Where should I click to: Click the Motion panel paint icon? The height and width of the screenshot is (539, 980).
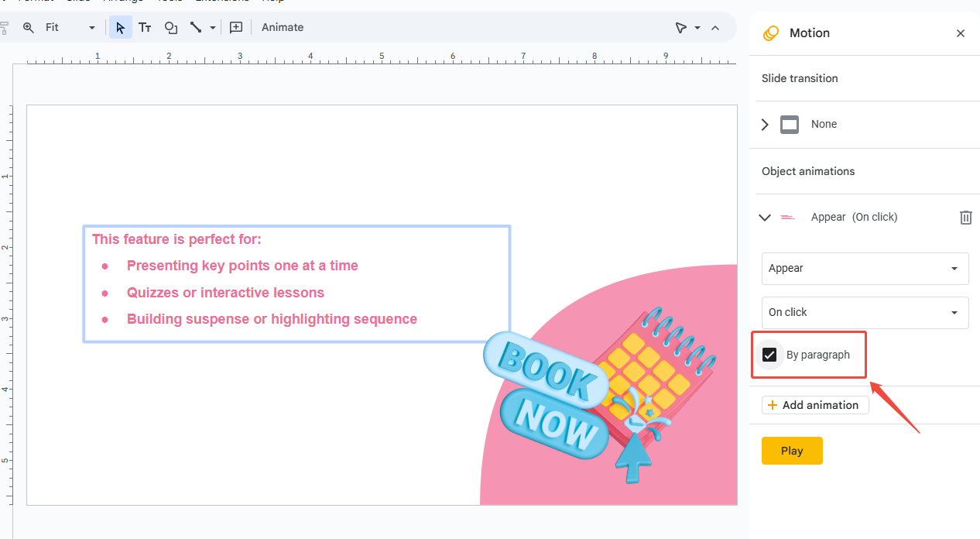(770, 33)
